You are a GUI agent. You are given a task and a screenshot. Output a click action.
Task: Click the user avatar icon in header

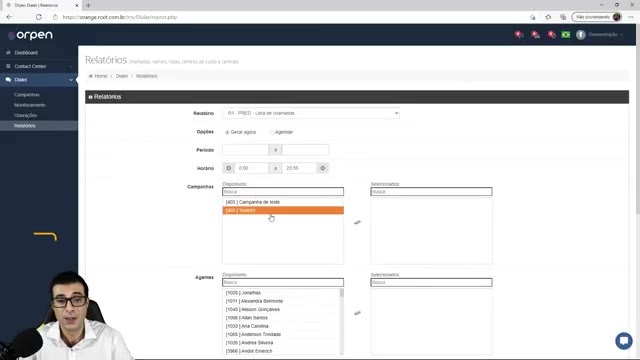(x=580, y=35)
